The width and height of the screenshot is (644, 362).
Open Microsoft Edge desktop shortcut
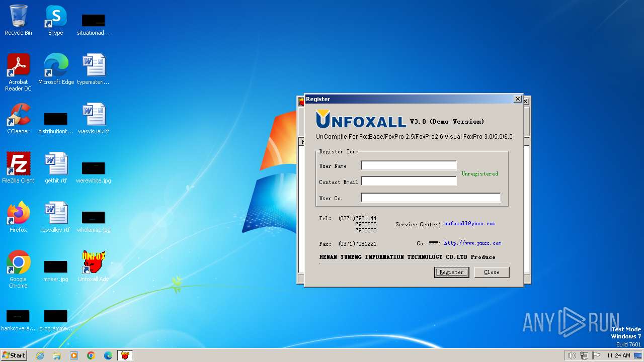(x=56, y=69)
